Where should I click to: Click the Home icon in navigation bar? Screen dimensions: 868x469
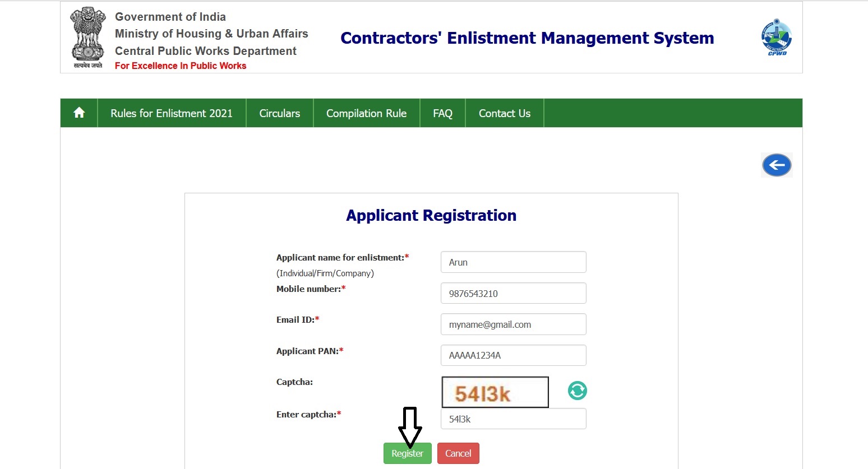(79, 113)
